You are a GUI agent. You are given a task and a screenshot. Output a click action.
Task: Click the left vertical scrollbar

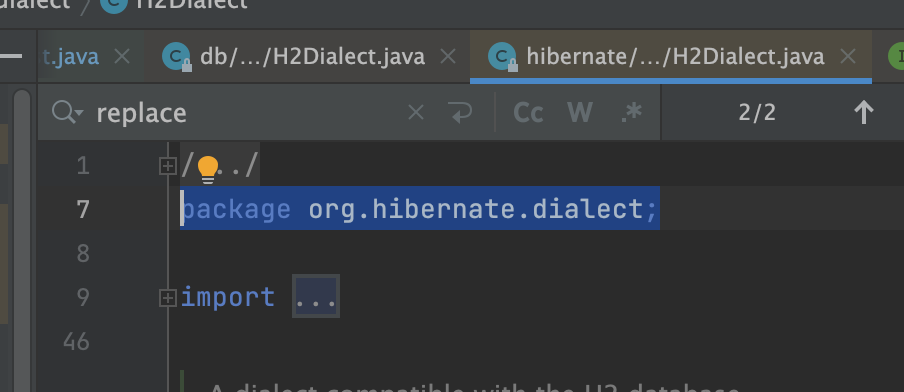point(22,240)
